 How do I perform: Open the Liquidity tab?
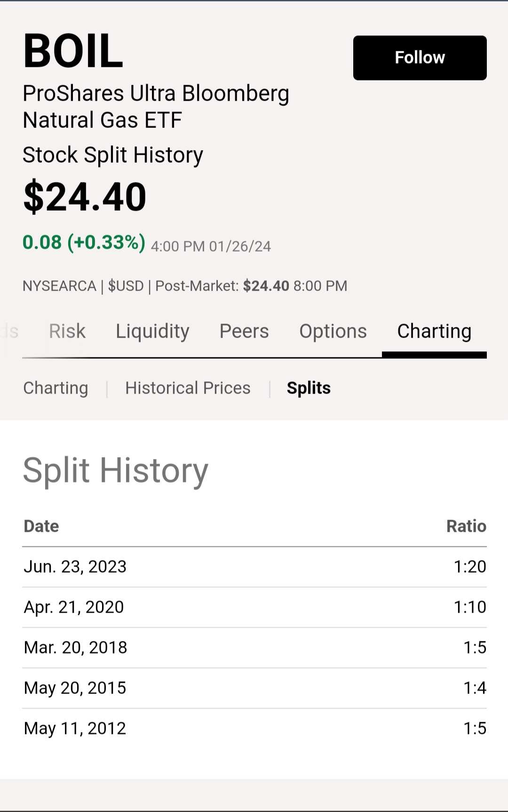point(152,331)
